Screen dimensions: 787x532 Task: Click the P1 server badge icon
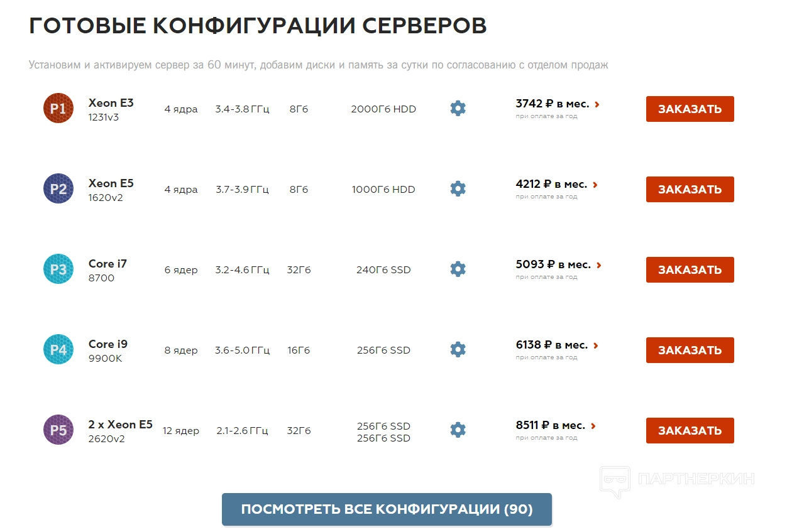coord(58,108)
